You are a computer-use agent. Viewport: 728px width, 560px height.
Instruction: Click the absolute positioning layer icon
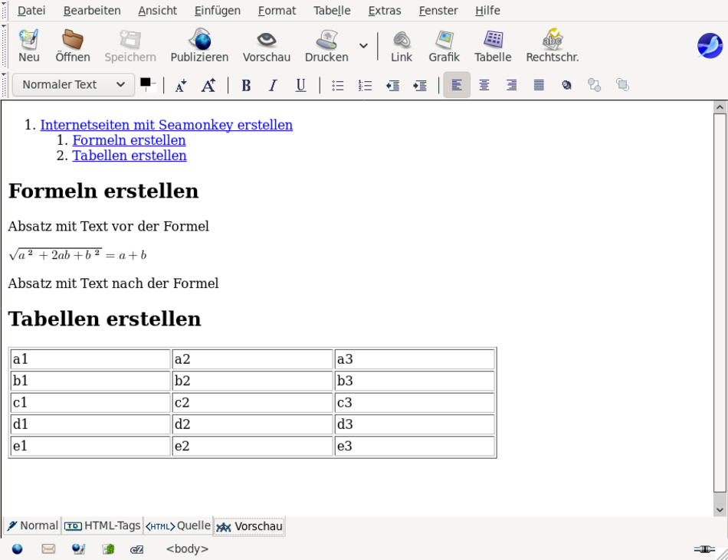tap(566, 85)
